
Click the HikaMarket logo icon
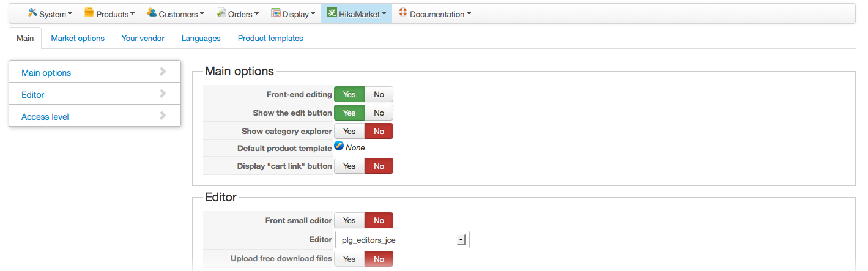tap(332, 13)
